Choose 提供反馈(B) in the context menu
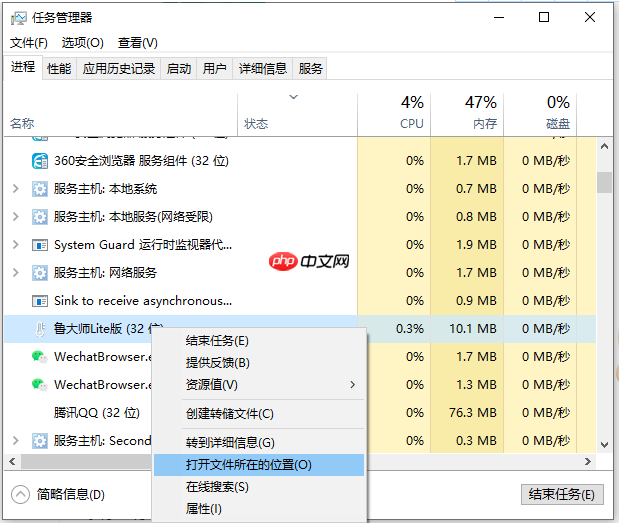Viewport: 619px width, 523px height. click(x=259, y=363)
